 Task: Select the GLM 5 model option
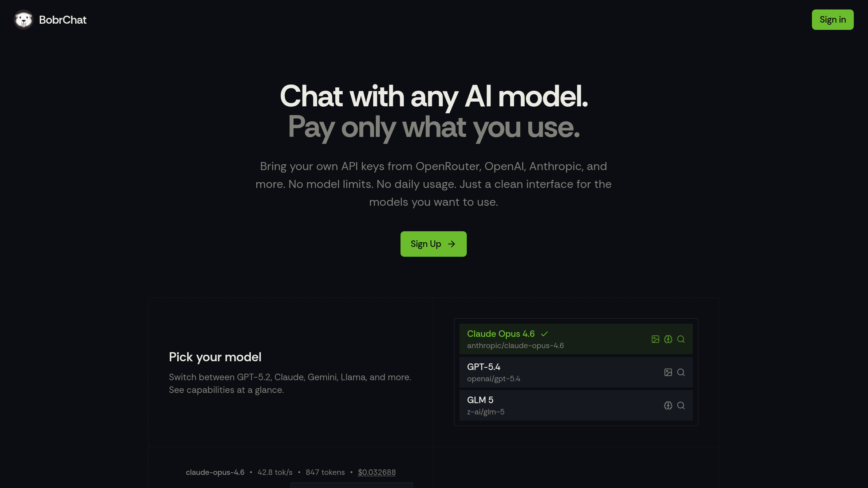click(x=576, y=405)
